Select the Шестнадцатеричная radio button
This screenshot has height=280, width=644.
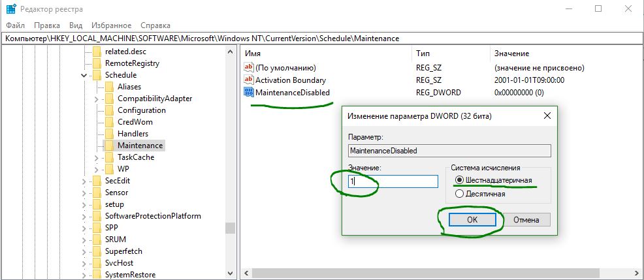460,180
